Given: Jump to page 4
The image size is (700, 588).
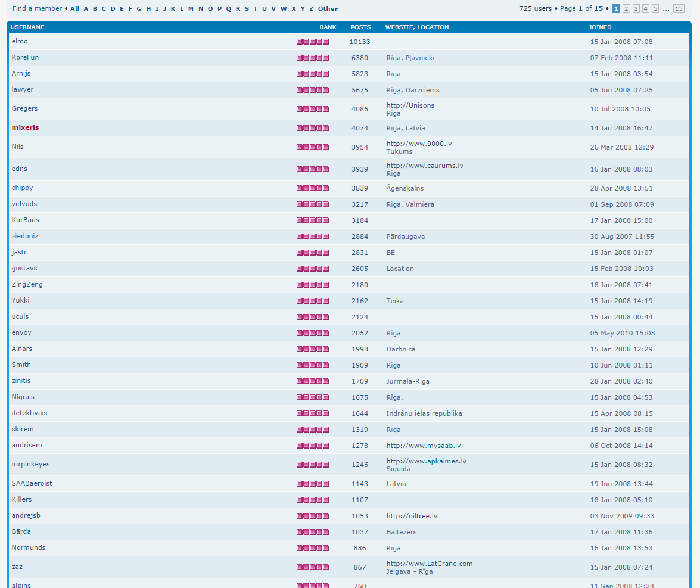Looking at the screenshot, I should click(646, 8).
